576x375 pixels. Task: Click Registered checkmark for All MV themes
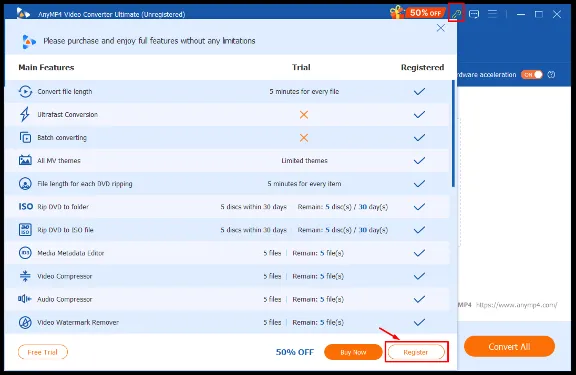[x=419, y=161]
